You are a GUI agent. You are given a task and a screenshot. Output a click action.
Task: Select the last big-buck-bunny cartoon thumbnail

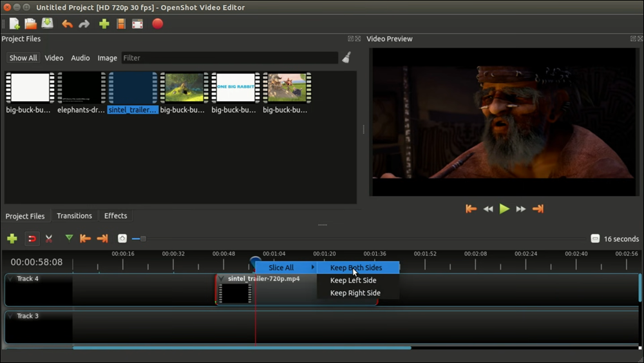point(287,88)
